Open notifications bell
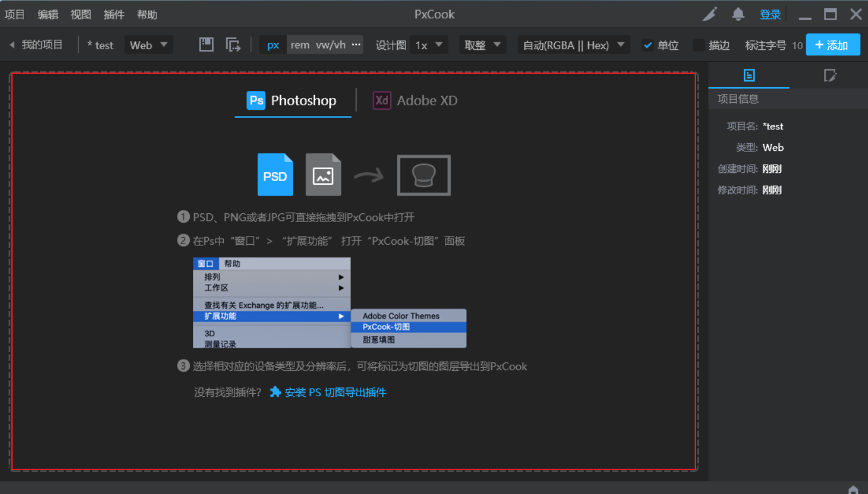Viewport: 868px width, 494px height. 738,14
